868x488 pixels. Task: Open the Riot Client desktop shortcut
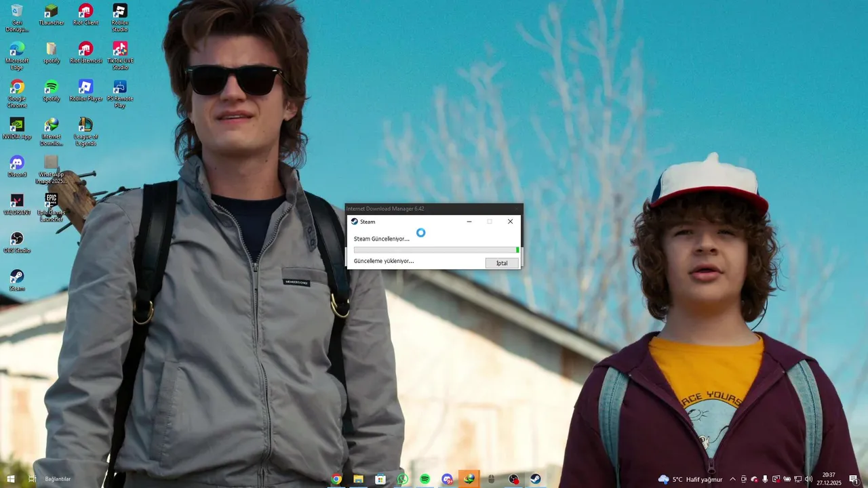85,15
